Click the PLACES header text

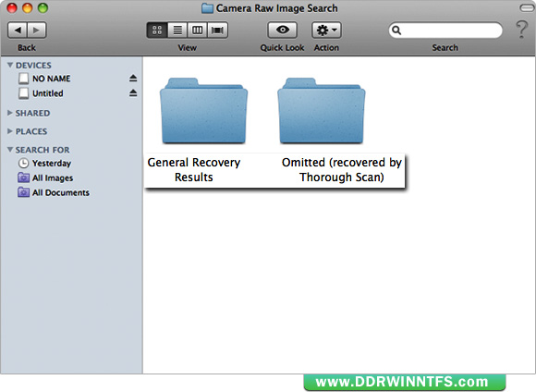click(x=31, y=131)
